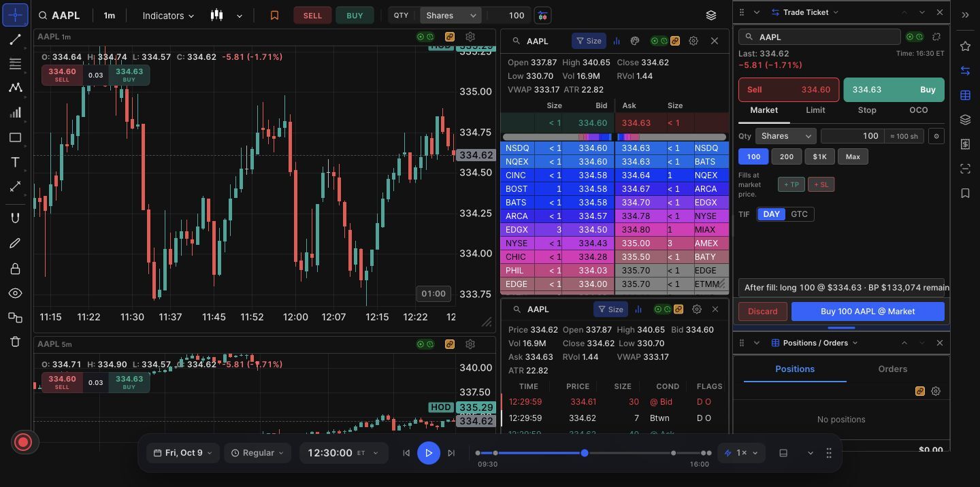
Task: Lock all drawings with padlock icon
Action: pyautogui.click(x=15, y=269)
